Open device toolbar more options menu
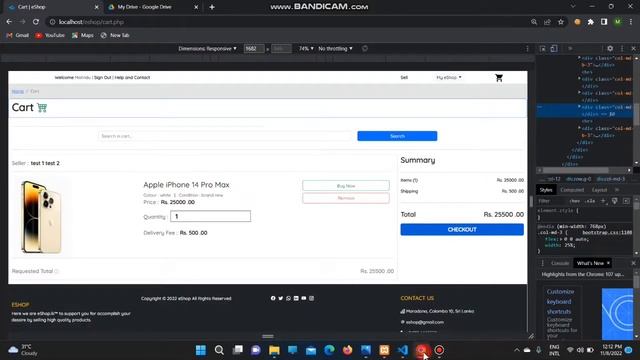 coord(527,49)
